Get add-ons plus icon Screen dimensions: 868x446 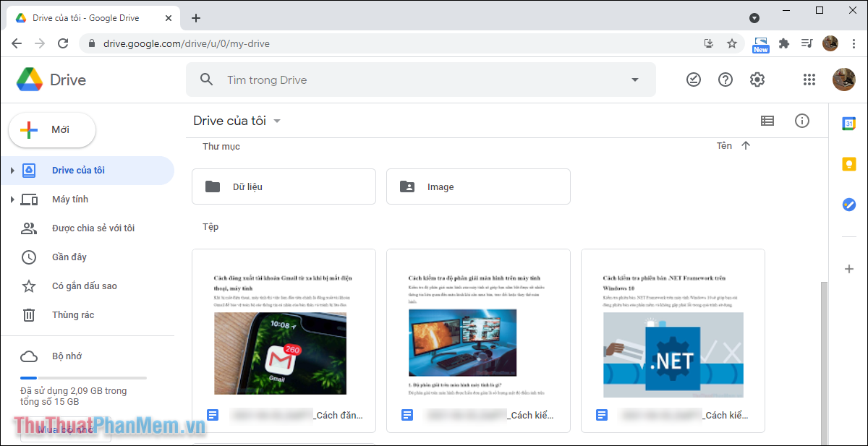pyautogui.click(x=849, y=269)
